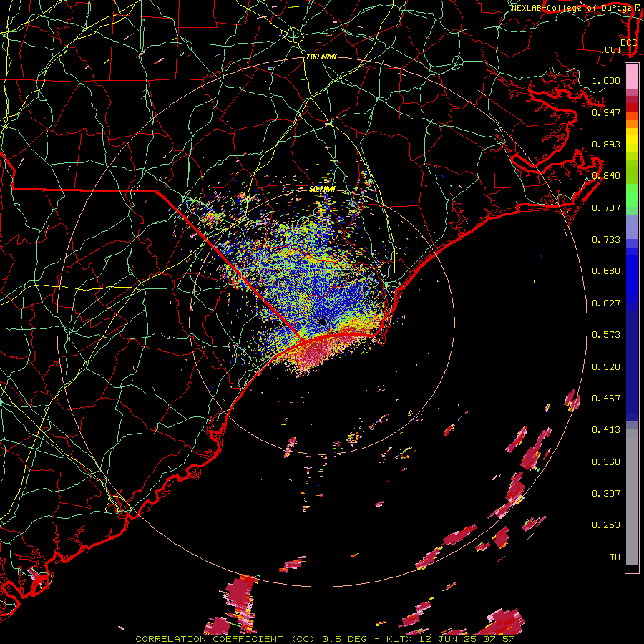Click the 0.520 color scale value
The height and width of the screenshot is (644, 644).
pos(606,367)
